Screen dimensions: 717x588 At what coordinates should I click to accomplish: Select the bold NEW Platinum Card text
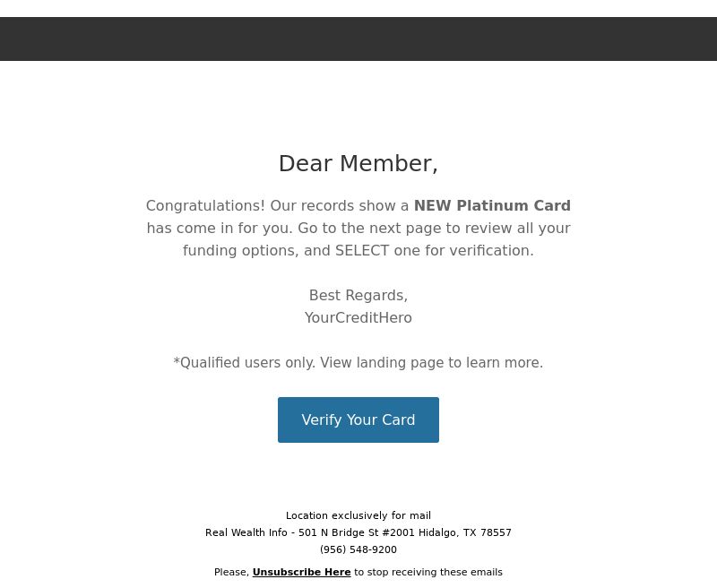pyautogui.click(x=492, y=205)
